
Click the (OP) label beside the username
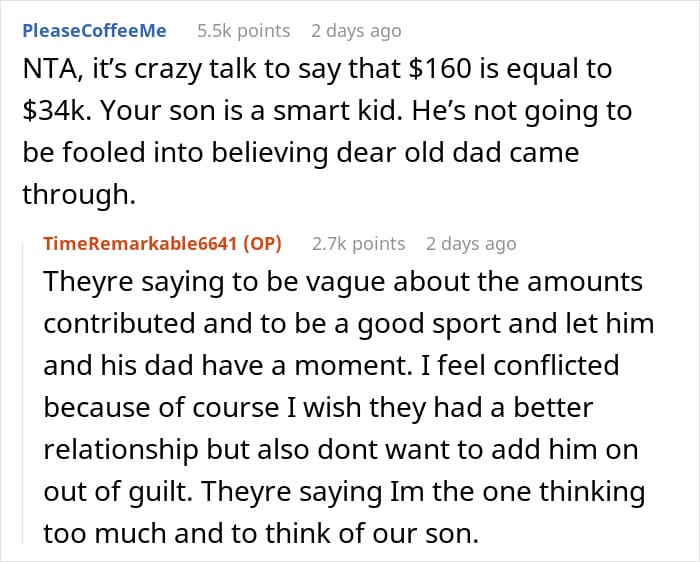click(x=265, y=243)
